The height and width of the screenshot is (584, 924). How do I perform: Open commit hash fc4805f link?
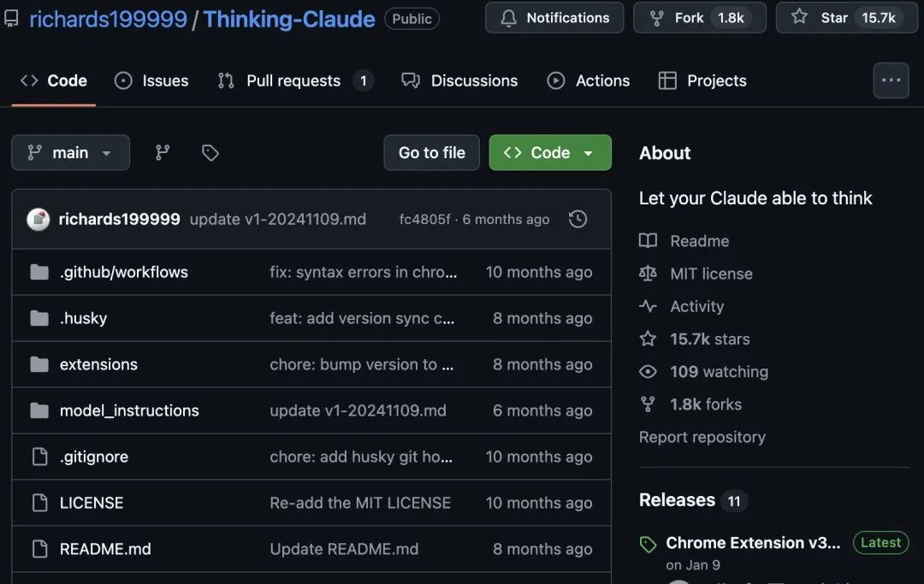click(x=425, y=219)
